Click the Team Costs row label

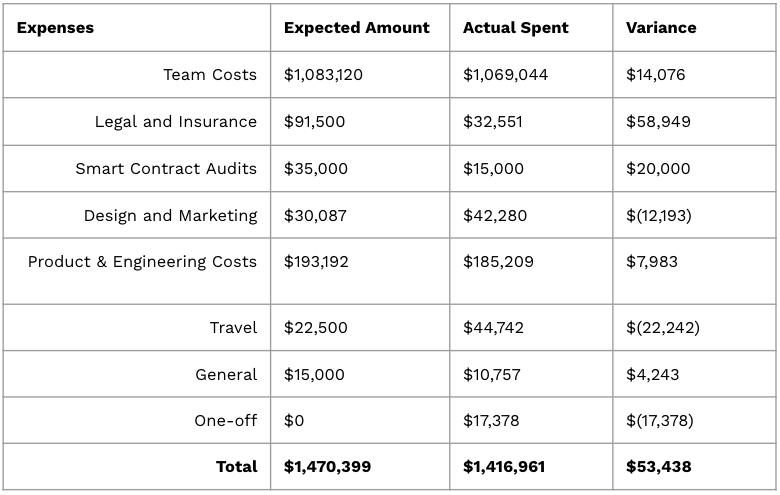(x=210, y=75)
